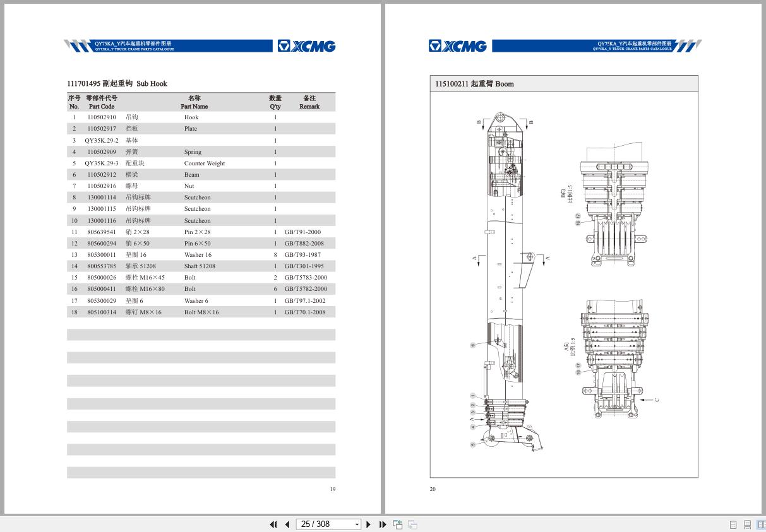Click the 'Part Name' column header

click(x=194, y=107)
